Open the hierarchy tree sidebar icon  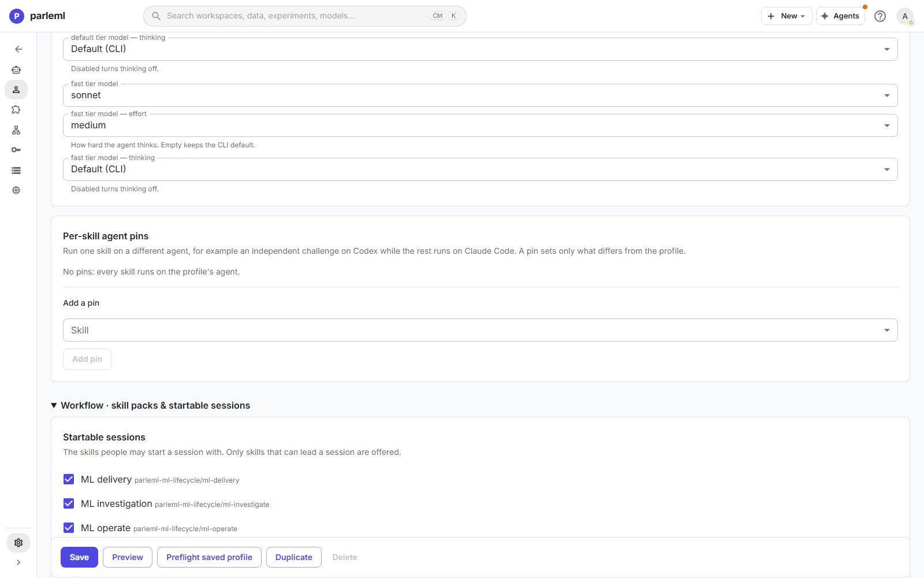[x=16, y=130]
